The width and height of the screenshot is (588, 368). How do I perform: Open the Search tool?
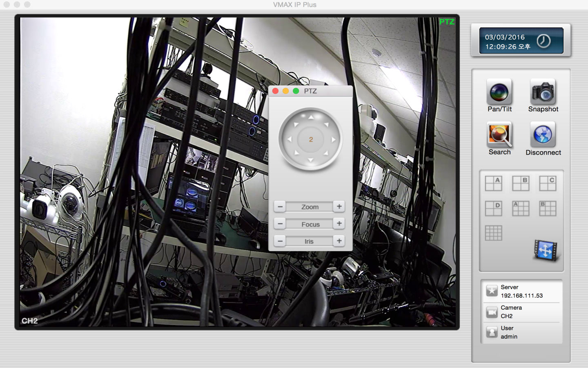(499, 138)
